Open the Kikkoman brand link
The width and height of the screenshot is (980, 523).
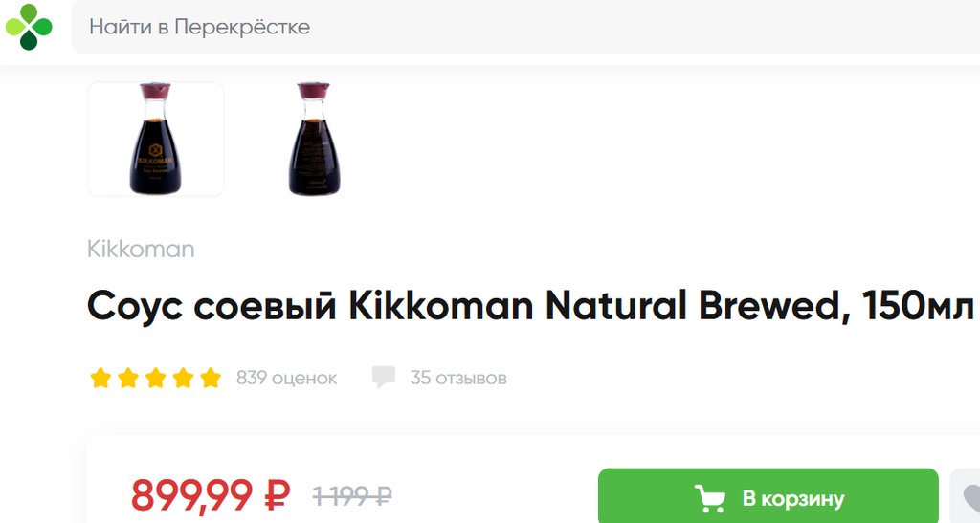click(x=141, y=249)
